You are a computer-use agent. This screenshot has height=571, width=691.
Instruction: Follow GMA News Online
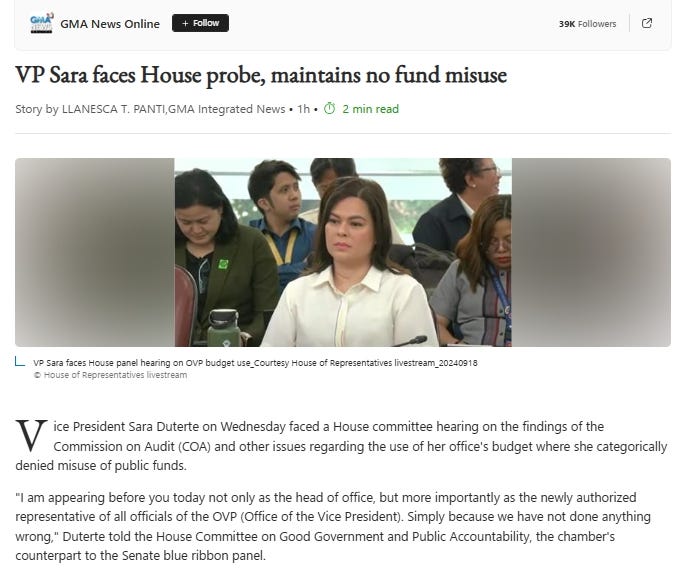[200, 23]
